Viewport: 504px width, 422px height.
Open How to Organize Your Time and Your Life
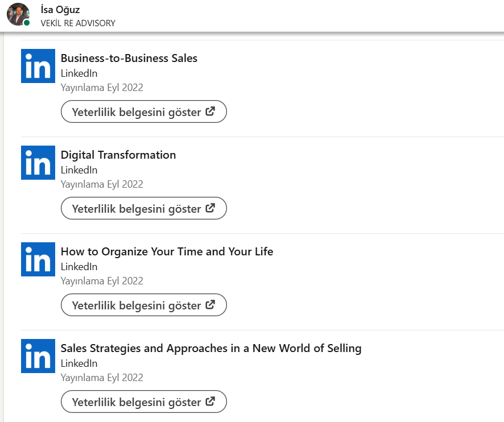(167, 251)
